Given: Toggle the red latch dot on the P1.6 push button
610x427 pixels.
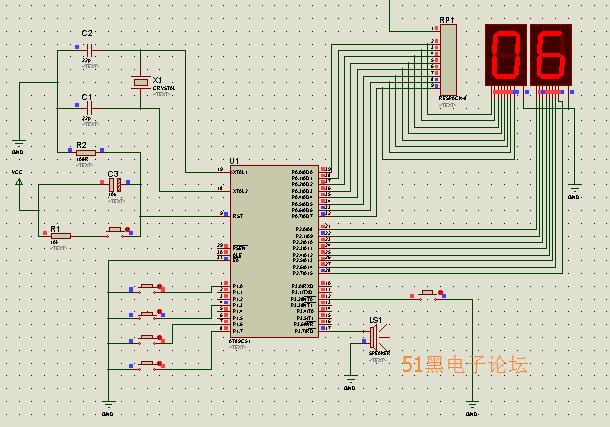Looking at the screenshot, I should coord(160,338).
